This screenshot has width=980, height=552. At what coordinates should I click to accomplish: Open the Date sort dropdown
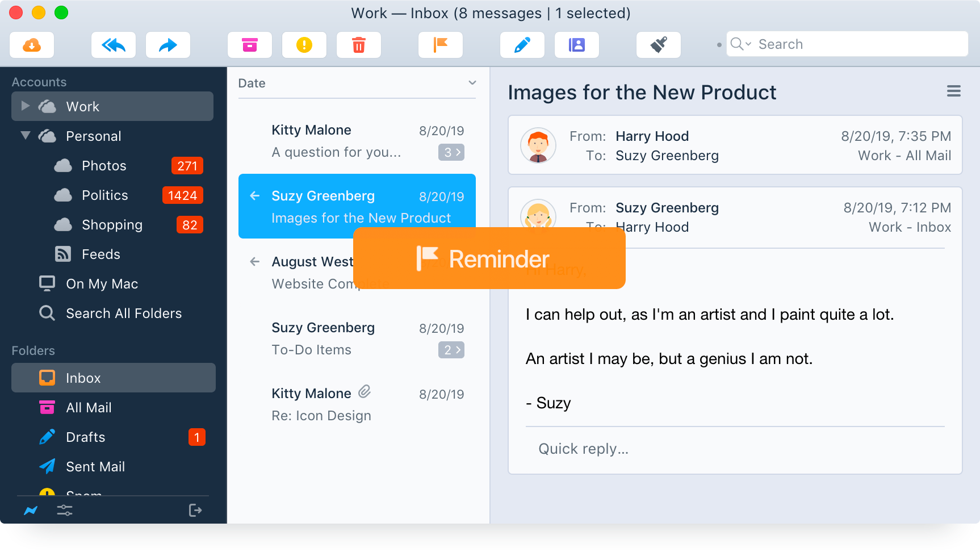[x=472, y=83]
